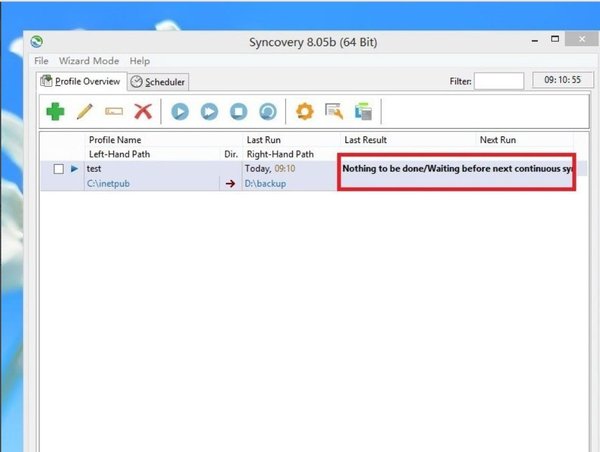The image size is (600, 452).
Task: Open the File menu
Action: 41,61
